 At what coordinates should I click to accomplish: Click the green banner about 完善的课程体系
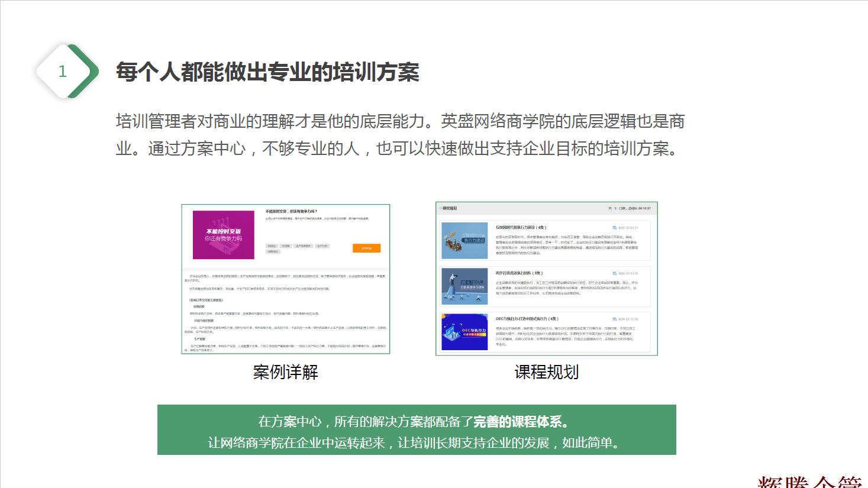(x=417, y=430)
